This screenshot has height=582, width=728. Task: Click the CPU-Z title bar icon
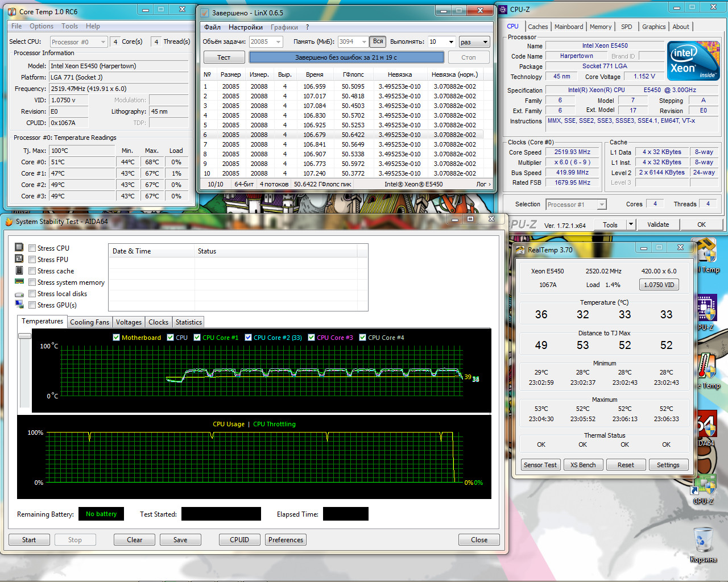point(503,9)
